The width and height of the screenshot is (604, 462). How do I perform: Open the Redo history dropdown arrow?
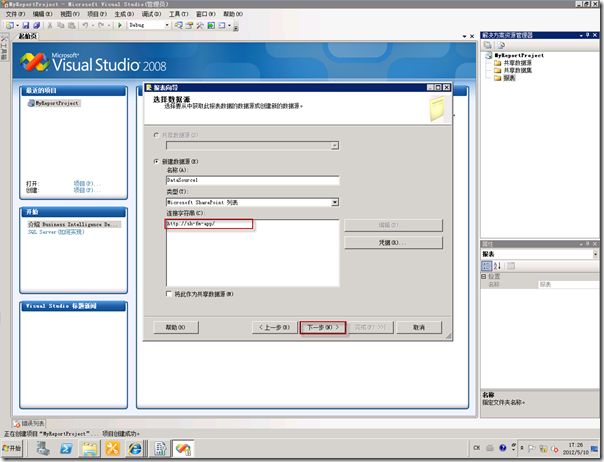[109, 26]
